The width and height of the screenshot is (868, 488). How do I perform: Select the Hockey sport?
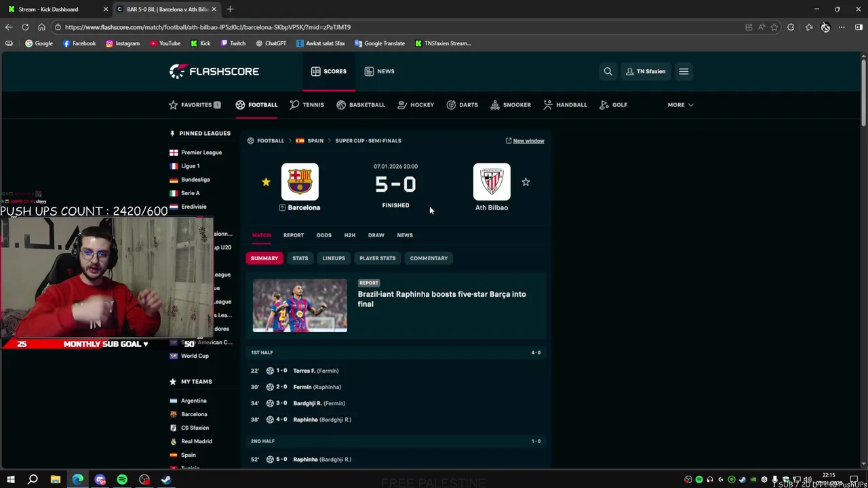tap(416, 105)
